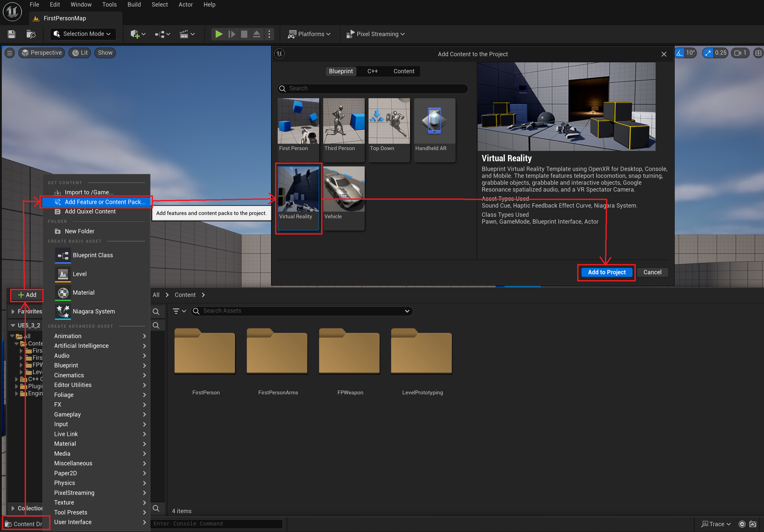This screenshot has width=764, height=532.
Task: Open the File menu
Action: [34, 5]
